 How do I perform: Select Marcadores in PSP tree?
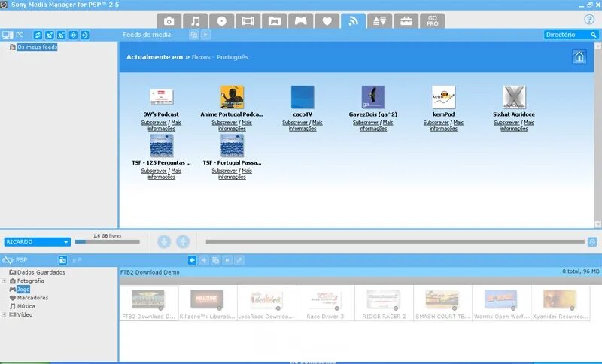tap(32, 298)
